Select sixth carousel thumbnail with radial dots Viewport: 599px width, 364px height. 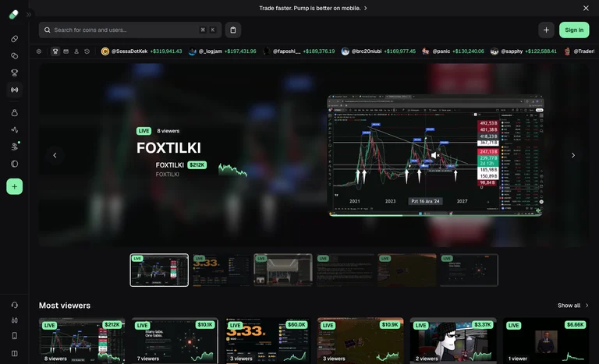pos(469,270)
